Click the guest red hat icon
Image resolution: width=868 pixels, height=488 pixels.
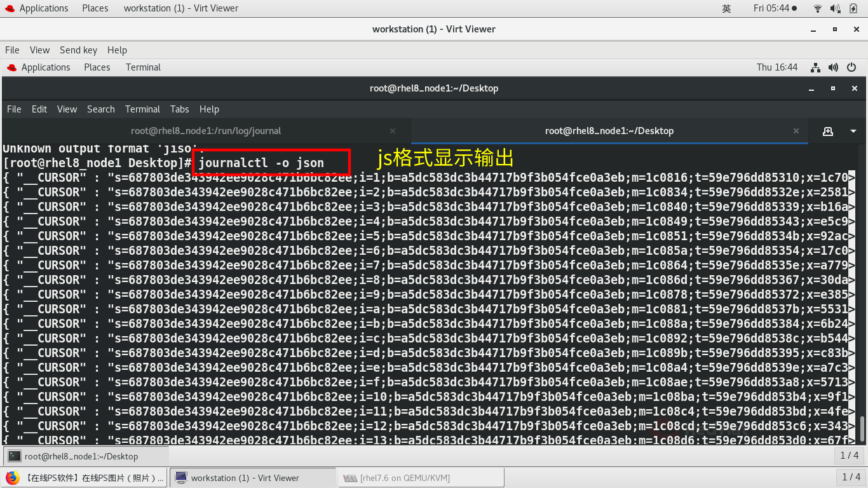(x=11, y=67)
